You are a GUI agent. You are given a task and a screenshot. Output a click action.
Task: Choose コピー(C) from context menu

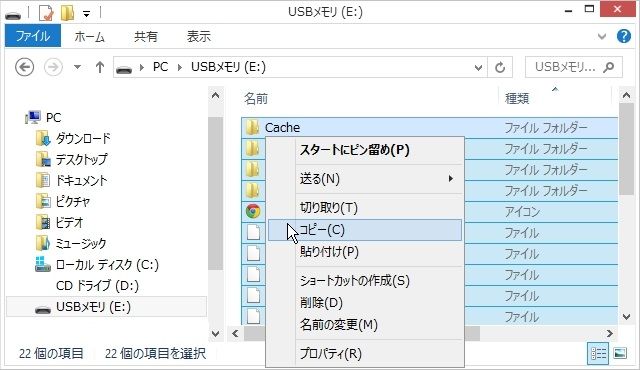365,230
